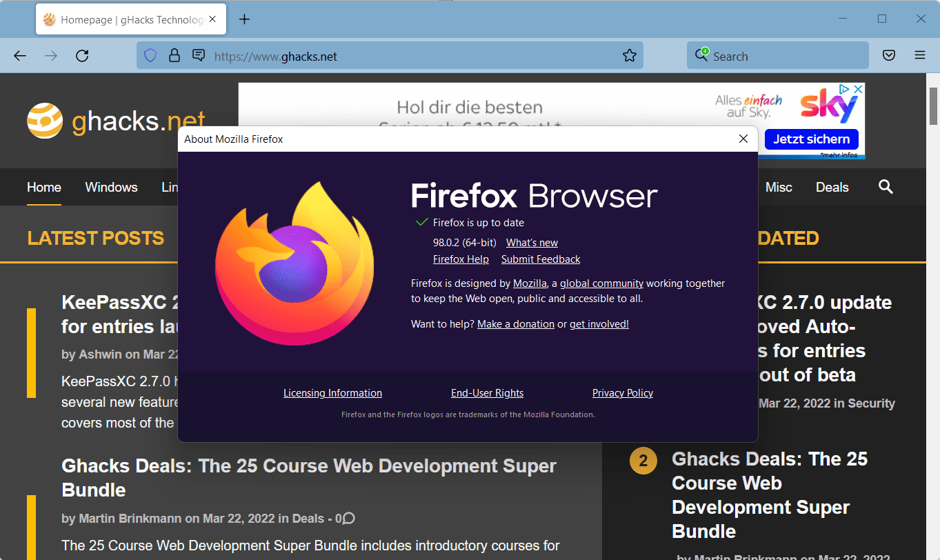Open the Deals navigation menu item
The width and height of the screenshot is (940, 560).
click(x=832, y=187)
